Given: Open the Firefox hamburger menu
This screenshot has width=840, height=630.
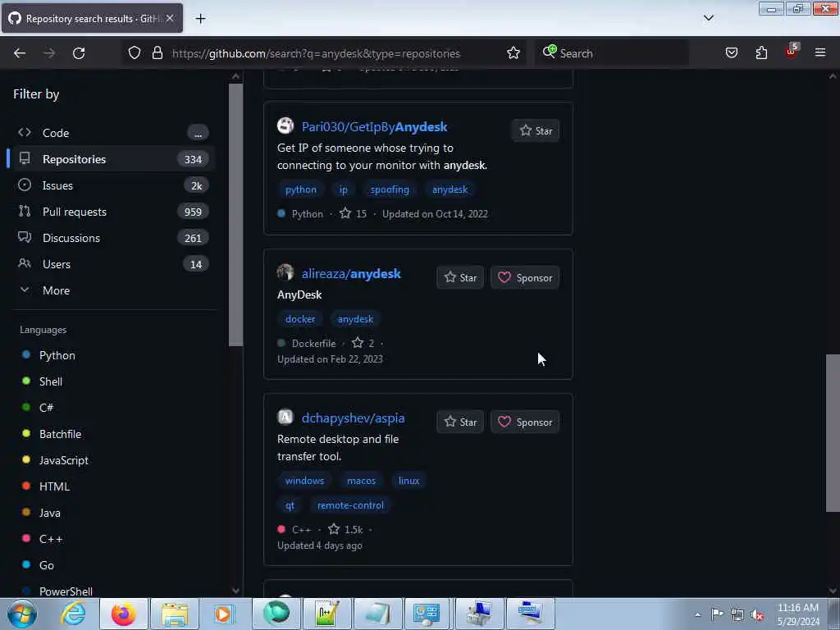Looking at the screenshot, I should (x=820, y=52).
